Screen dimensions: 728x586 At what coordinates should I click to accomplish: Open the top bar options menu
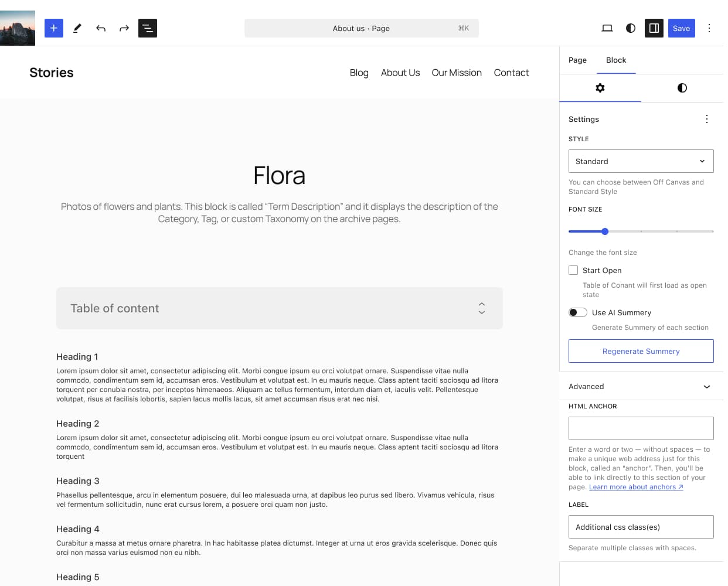tap(709, 28)
